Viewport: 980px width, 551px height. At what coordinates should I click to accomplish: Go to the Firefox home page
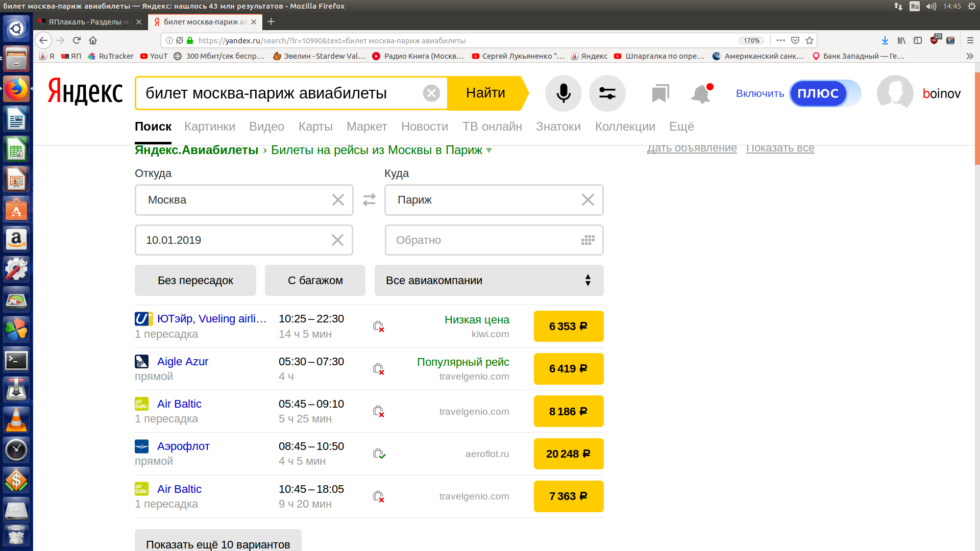93,40
